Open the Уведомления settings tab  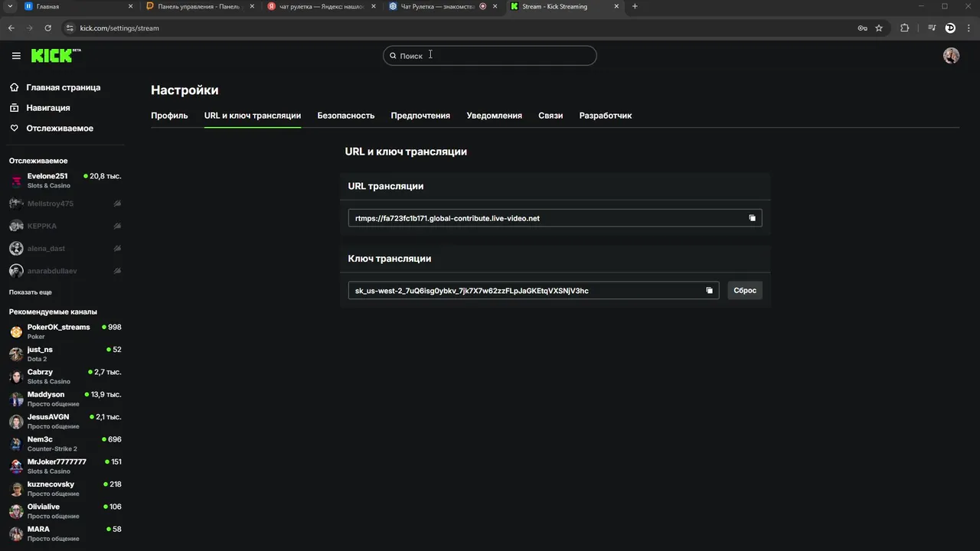pos(495,116)
